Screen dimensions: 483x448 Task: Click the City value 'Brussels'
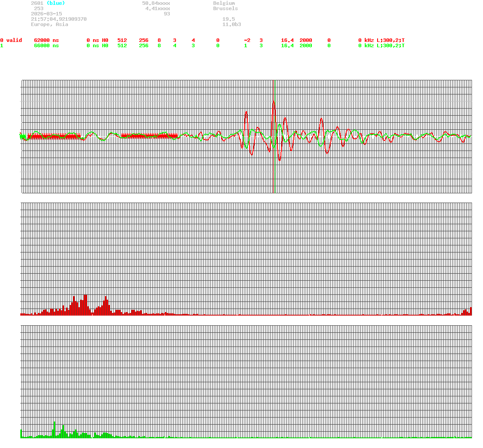pyautogui.click(x=226, y=8)
